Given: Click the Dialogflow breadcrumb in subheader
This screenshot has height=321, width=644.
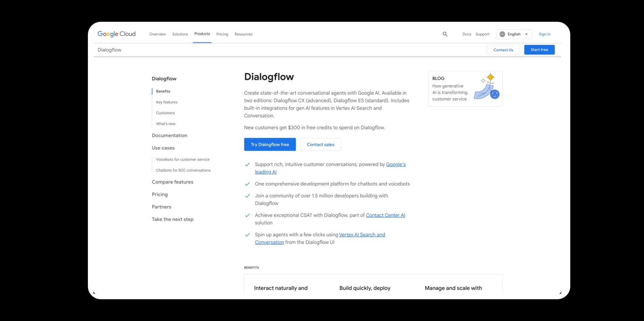Looking at the screenshot, I should point(109,50).
